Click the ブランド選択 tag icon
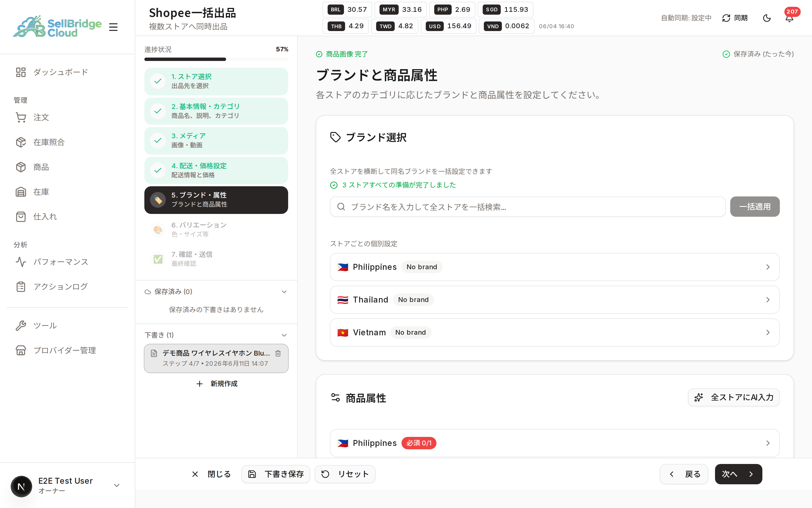This screenshot has width=812, height=508. tap(335, 137)
